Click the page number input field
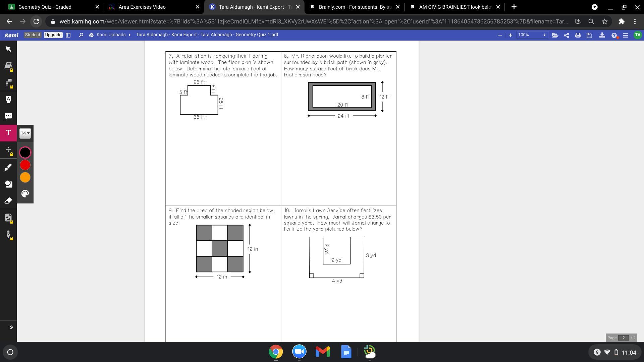Screen dimensions: 644x362 pyautogui.click(x=623, y=338)
